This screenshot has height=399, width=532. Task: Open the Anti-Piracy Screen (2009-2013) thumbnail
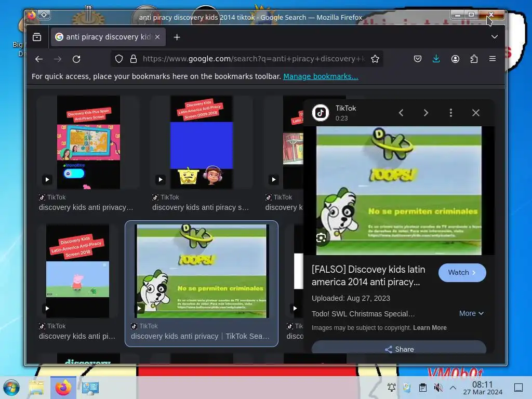pos(202,142)
